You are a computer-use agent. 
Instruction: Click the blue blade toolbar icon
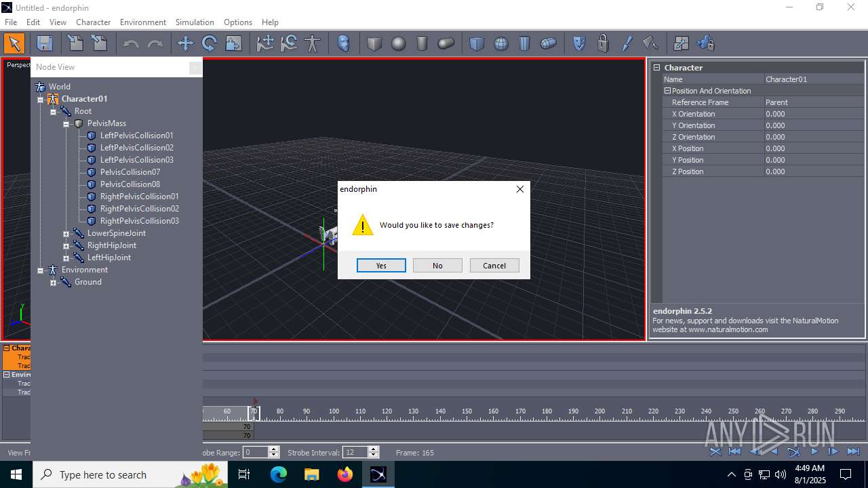point(627,44)
